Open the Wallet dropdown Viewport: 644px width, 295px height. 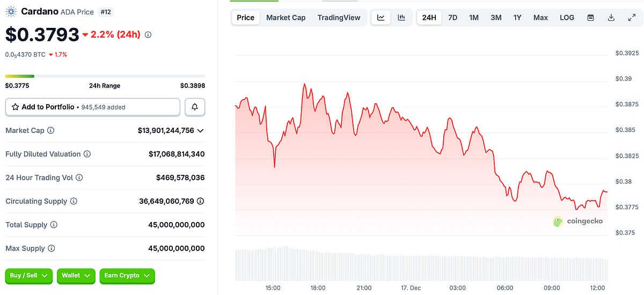pos(76,276)
